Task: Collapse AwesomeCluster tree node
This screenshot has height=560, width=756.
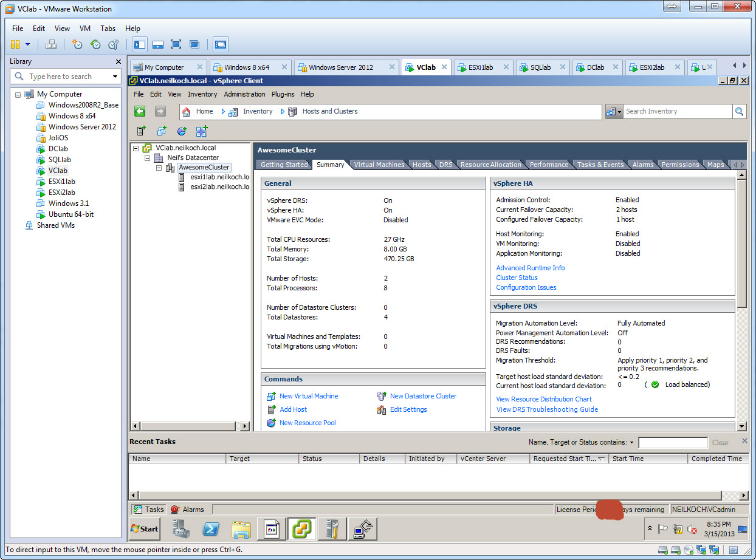Action: tap(159, 168)
